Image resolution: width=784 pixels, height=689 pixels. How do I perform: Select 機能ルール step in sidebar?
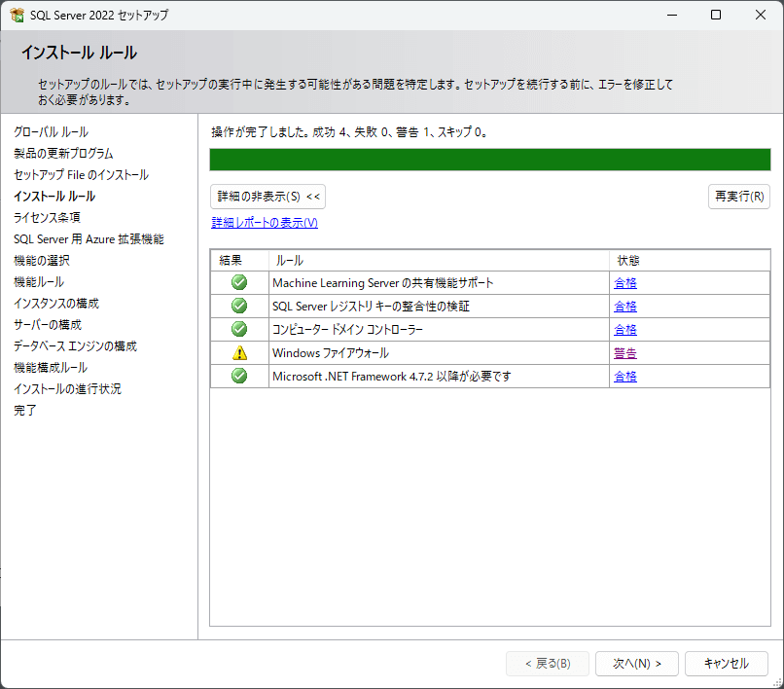pyautogui.click(x=39, y=282)
